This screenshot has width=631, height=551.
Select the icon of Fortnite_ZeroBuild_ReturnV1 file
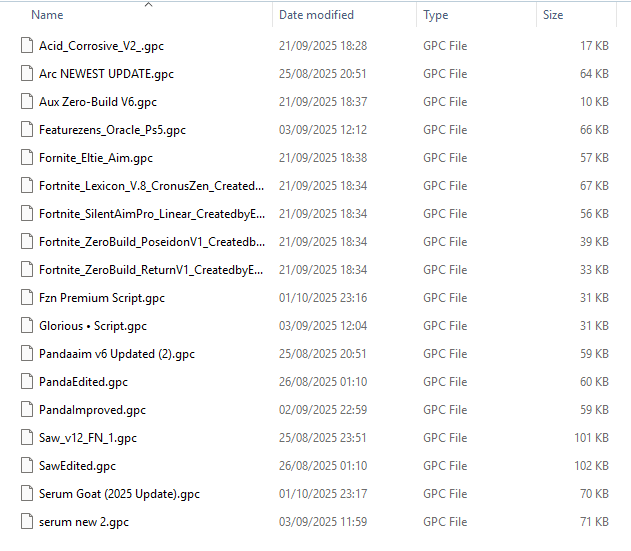click(x=27, y=269)
